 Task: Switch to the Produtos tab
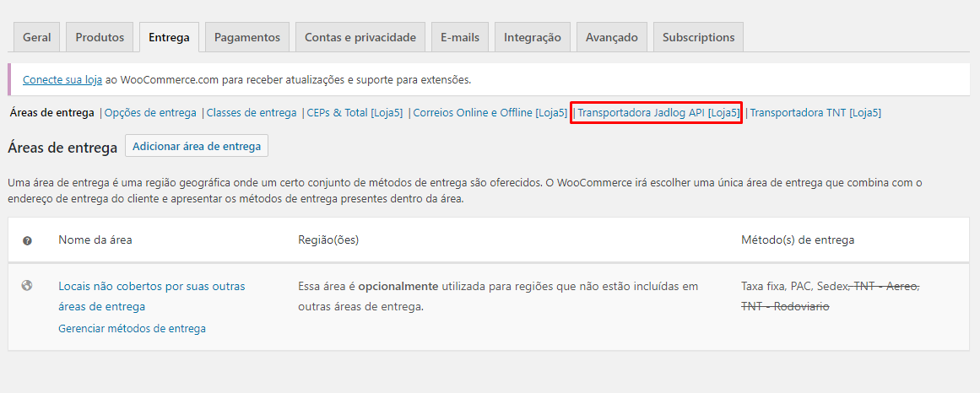point(100,37)
